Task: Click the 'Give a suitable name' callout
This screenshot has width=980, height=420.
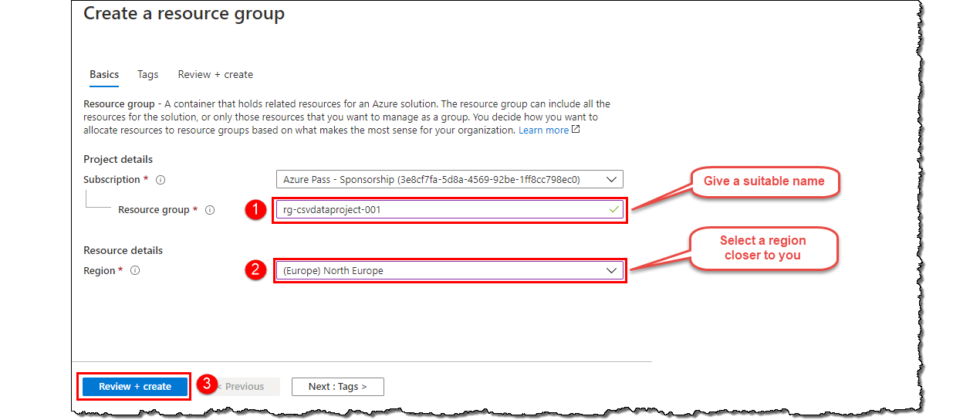Action: (x=763, y=181)
